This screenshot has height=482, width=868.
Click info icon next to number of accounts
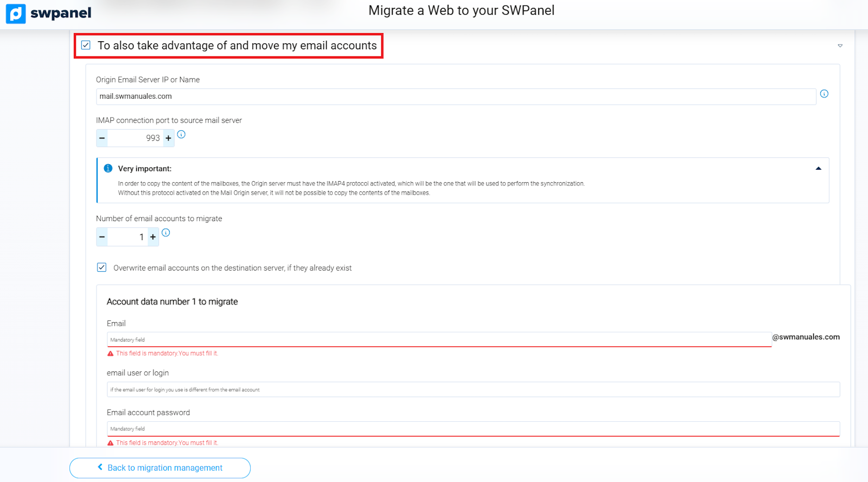[166, 233]
